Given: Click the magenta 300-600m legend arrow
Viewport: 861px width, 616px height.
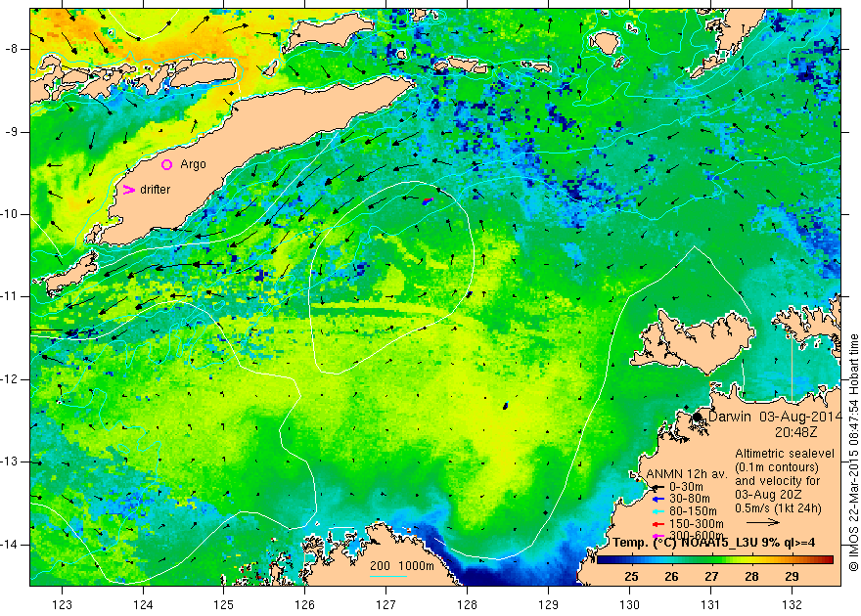Looking at the screenshot, I should (657, 536).
